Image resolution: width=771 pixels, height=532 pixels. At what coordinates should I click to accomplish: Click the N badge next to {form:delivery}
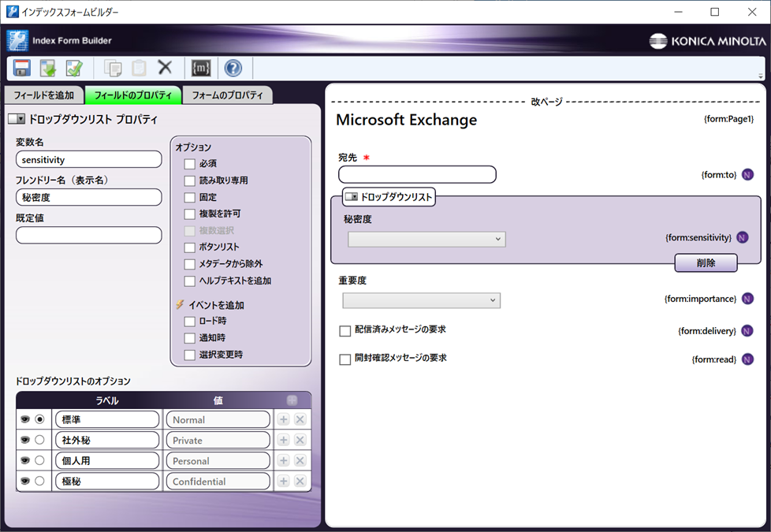pos(747,331)
